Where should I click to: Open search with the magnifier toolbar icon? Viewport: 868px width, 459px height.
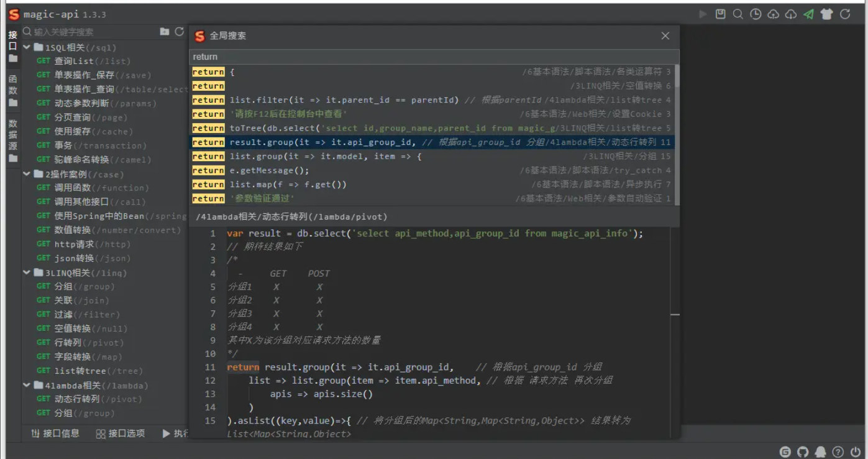tap(738, 14)
